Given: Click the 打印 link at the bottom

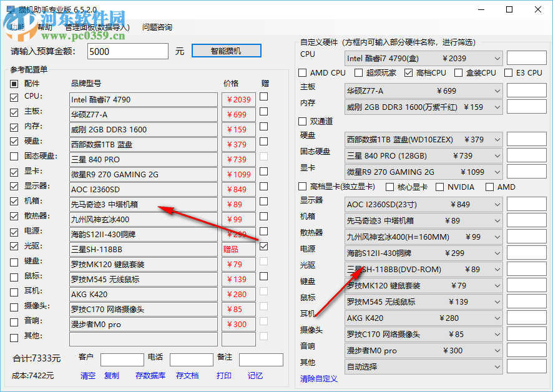Looking at the screenshot, I should tap(225, 376).
